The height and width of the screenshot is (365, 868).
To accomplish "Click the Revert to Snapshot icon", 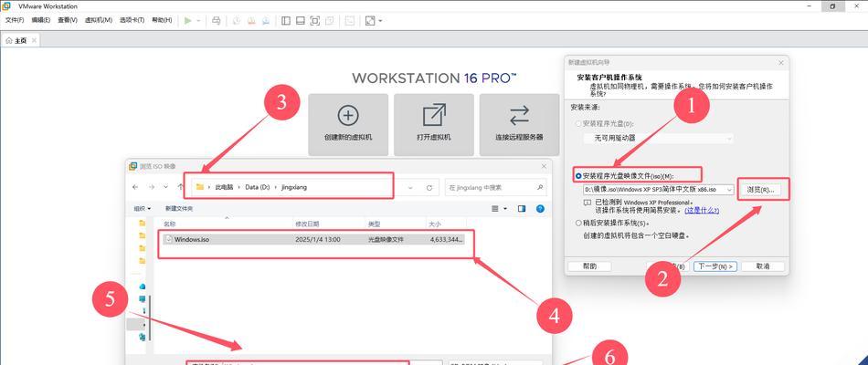I will (x=251, y=20).
